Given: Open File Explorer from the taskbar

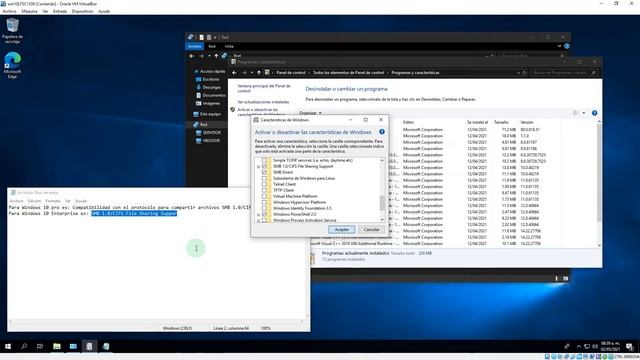Looking at the screenshot, I should click(x=57, y=346).
